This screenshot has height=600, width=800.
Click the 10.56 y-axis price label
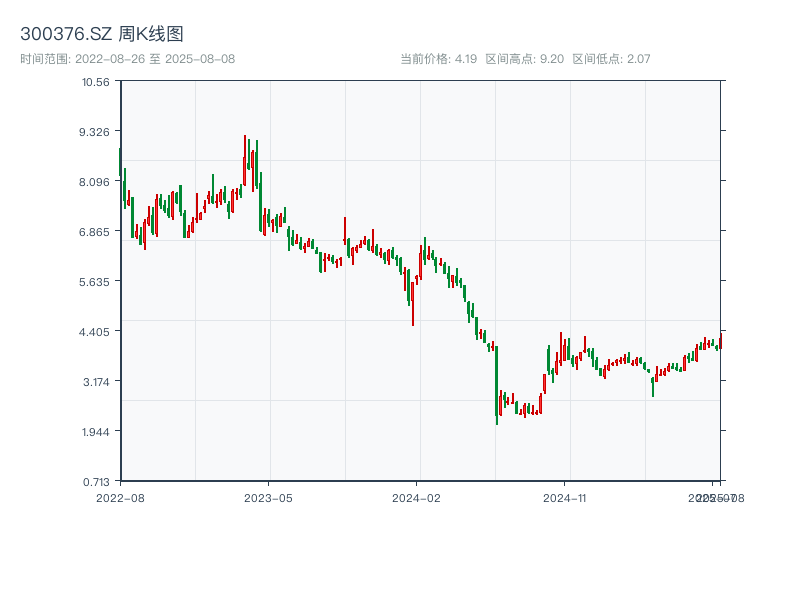(96, 82)
